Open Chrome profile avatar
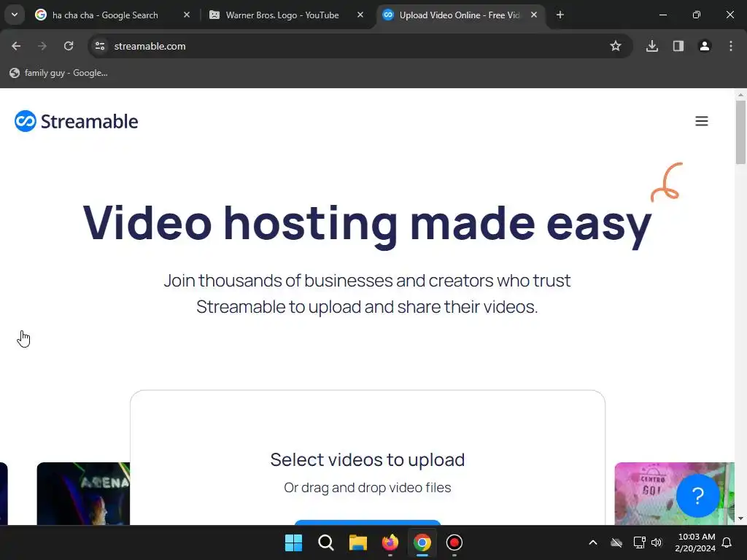 tap(705, 46)
